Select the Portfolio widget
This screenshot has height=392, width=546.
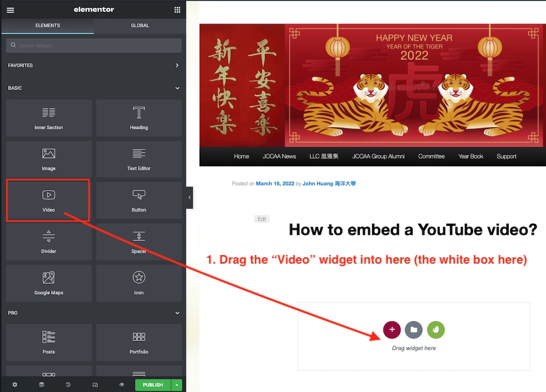click(139, 342)
